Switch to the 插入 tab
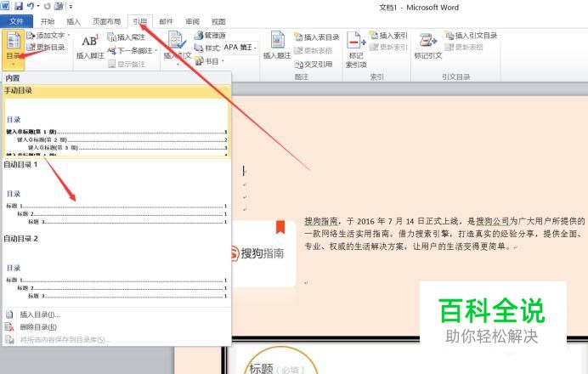Screen dimensions: 588x374 (73, 21)
